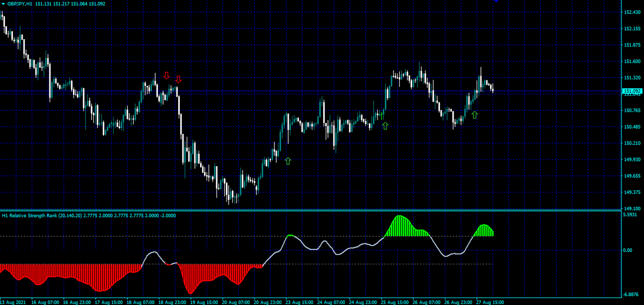
Task: Select the green up arrow near 149.930
Action: tap(288, 160)
